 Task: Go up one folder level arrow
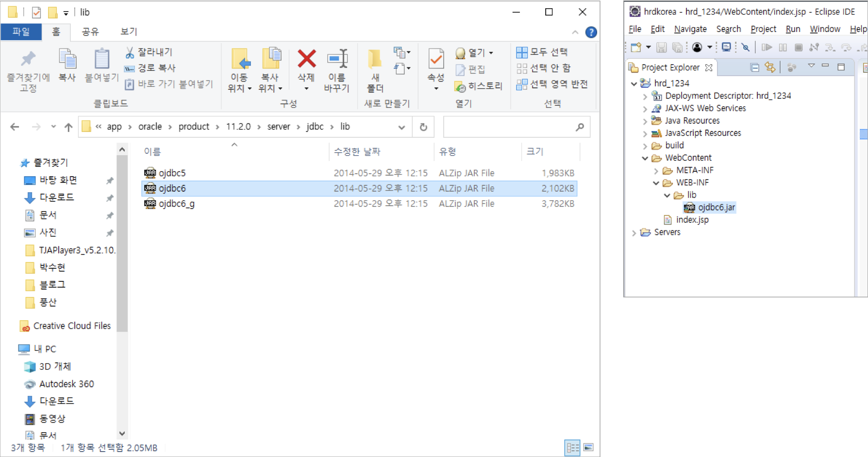coord(68,127)
